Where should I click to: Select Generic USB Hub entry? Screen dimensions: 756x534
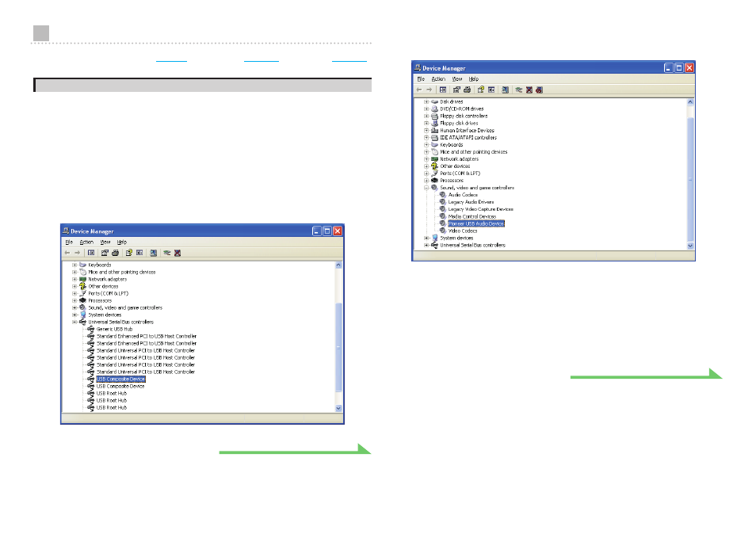tap(114, 329)
